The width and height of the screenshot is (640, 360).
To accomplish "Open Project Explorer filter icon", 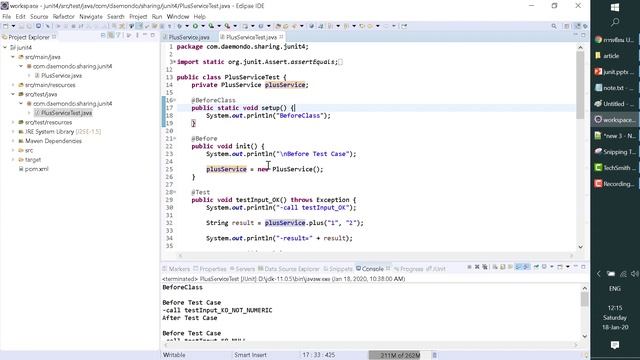I will pos(118,36).
